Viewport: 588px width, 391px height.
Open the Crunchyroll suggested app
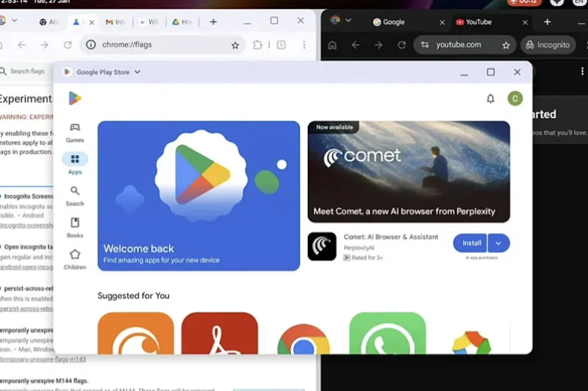[x=135, y=333]
